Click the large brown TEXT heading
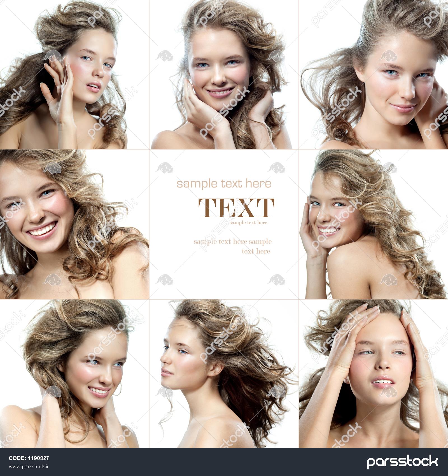The height and width of the screenshot is (476, 448). pyautogui.click(x=236, y=208)
